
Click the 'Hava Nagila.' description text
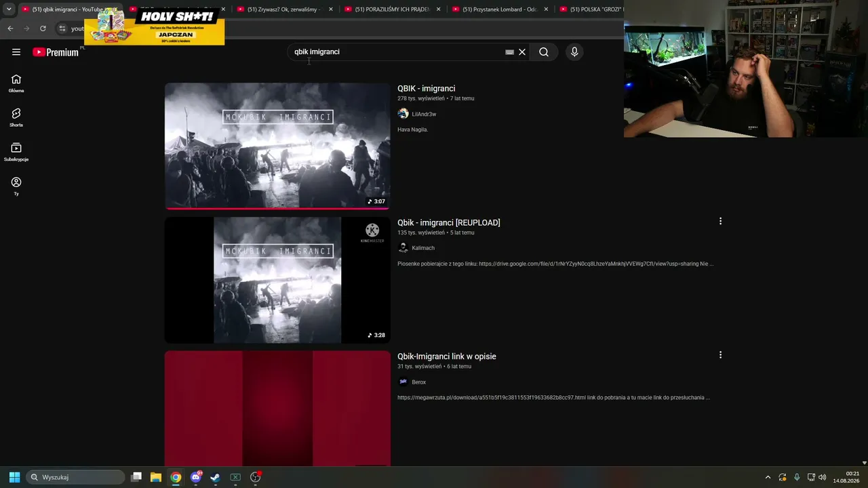(413, 129)
